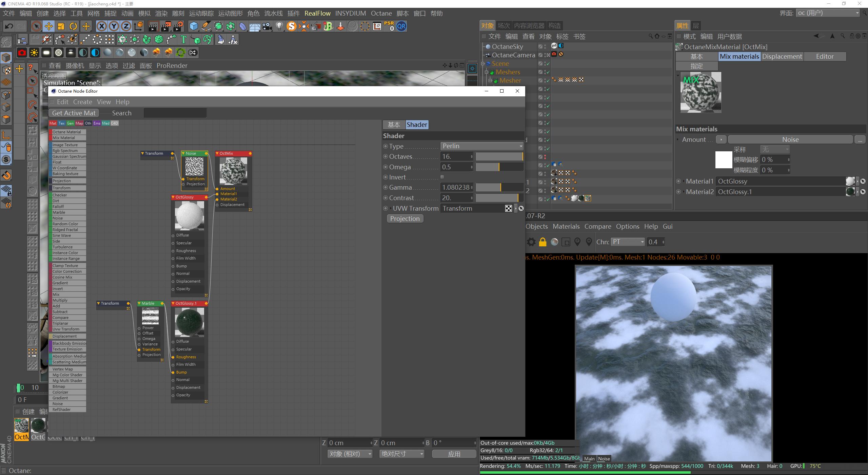Open Octane live viewer settings gear
The height and width of the screenshot is (475, 868).
(x=531, y=242)
